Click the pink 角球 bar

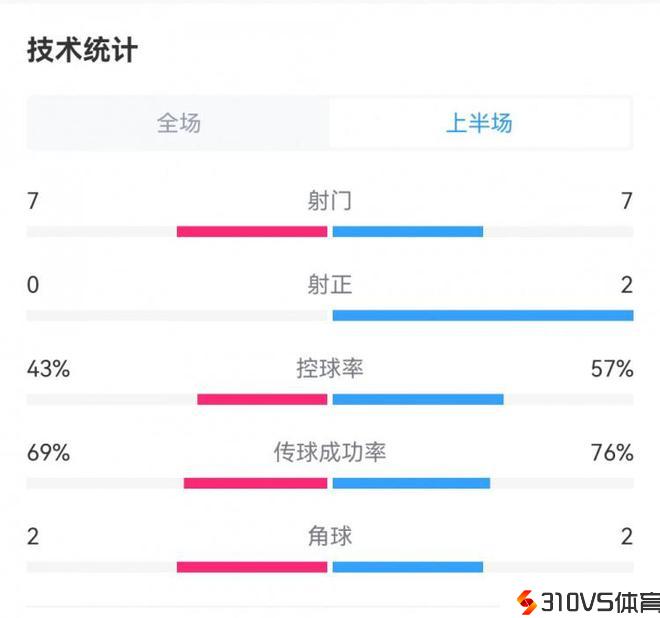tap(252, 568)
